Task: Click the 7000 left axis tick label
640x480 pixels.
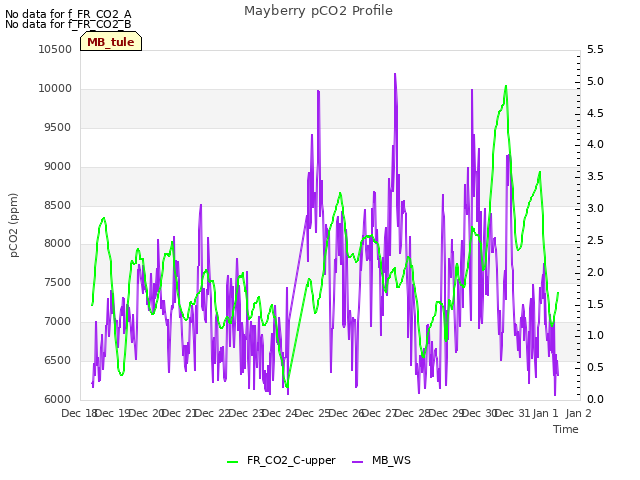Action: click(58, 322)
